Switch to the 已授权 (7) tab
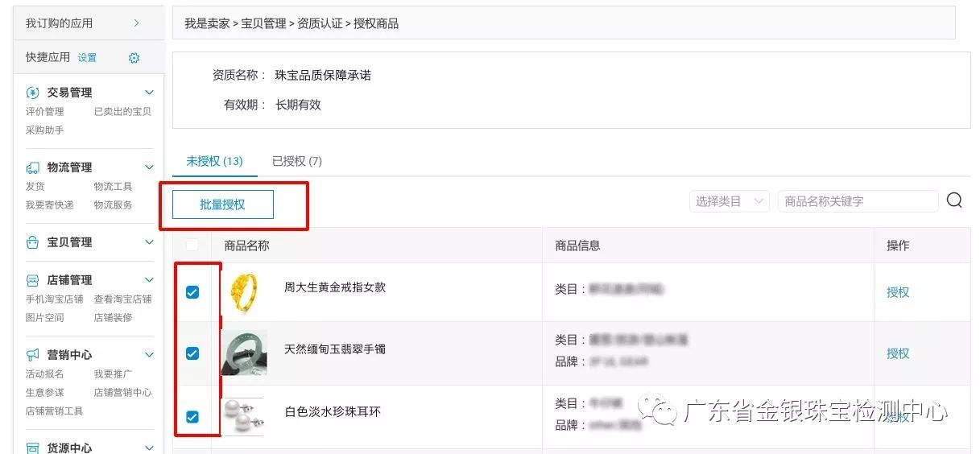The height and width of the screenshot is (454, 980). tap(297, 161)
